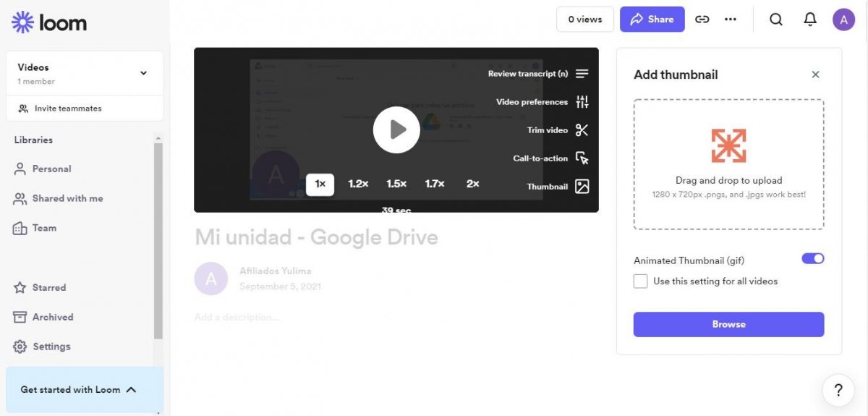Close the Add thumbnail panel
868x416 pixels.
tap(815, 75)
